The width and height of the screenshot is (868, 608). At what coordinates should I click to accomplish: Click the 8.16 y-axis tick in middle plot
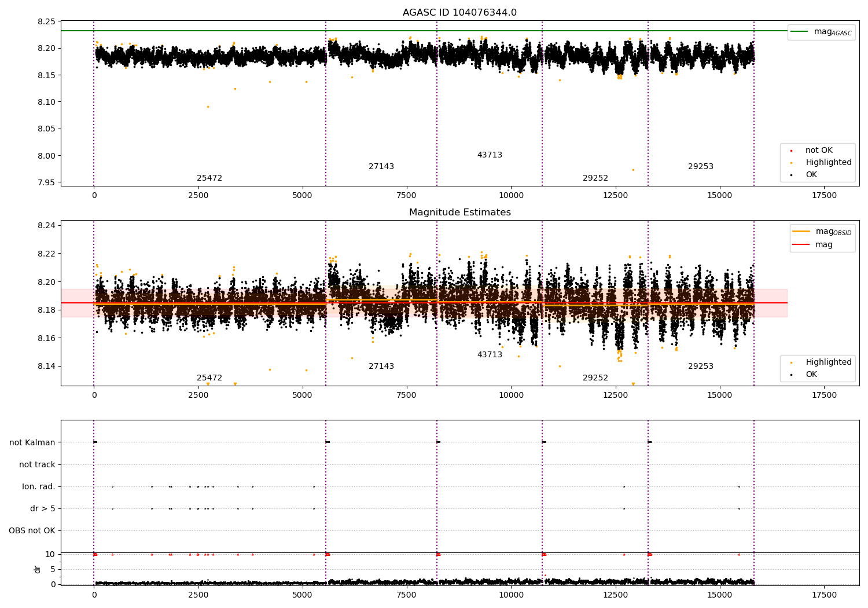pos(46,338)
